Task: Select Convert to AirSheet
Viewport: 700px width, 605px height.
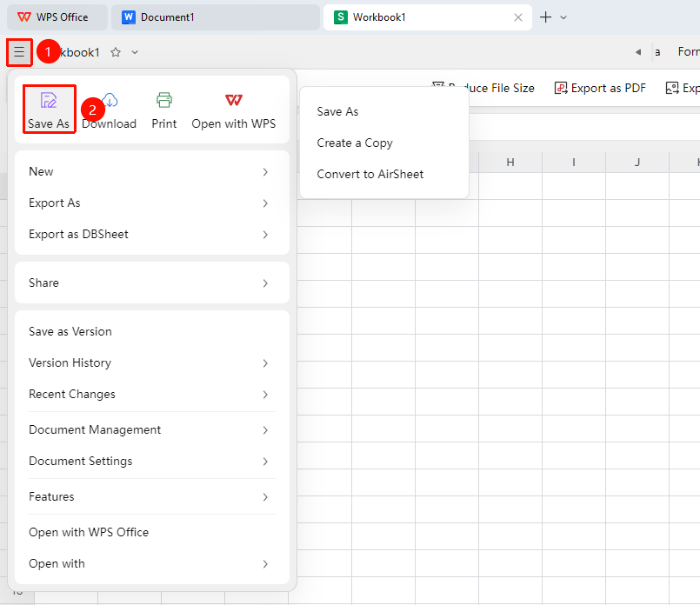Action: point(384,174)
